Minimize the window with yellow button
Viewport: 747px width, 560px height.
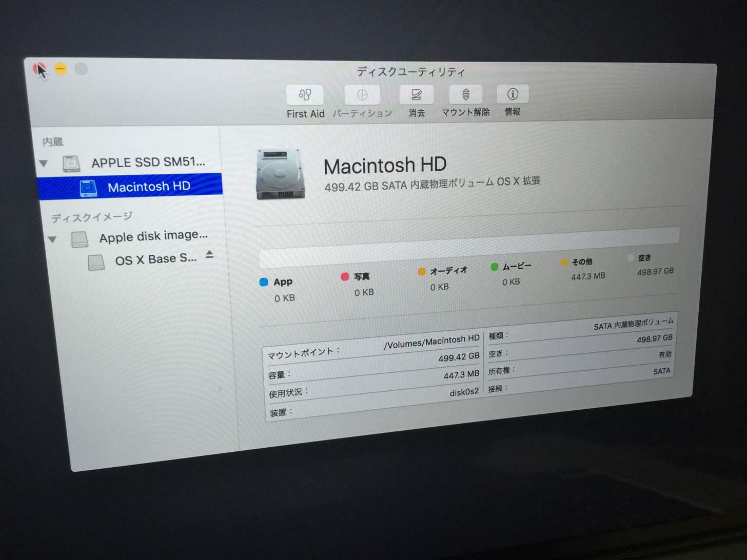pyautogui.click(x=61, y=68)
